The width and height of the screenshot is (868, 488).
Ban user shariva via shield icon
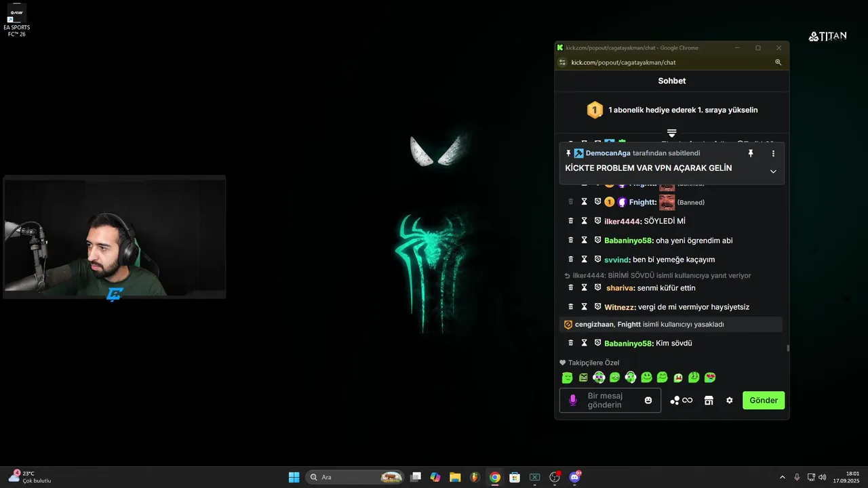pyautogui.click(x=597, y=287)
